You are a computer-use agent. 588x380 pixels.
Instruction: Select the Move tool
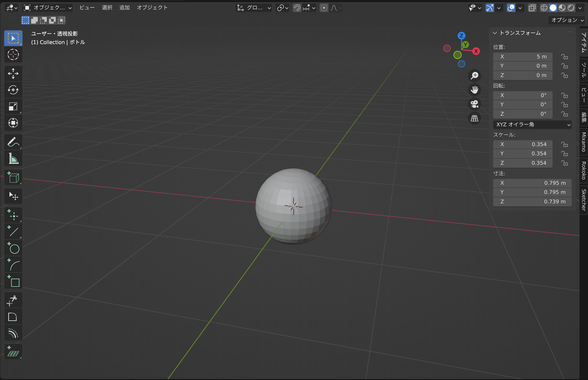click(x=13, y=74)
